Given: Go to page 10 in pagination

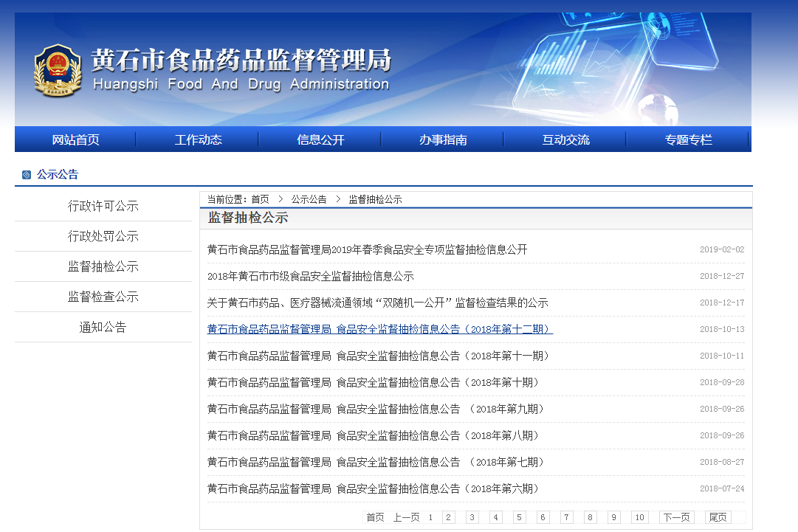Looking at the screenshot, I should [x=640, y=517].
